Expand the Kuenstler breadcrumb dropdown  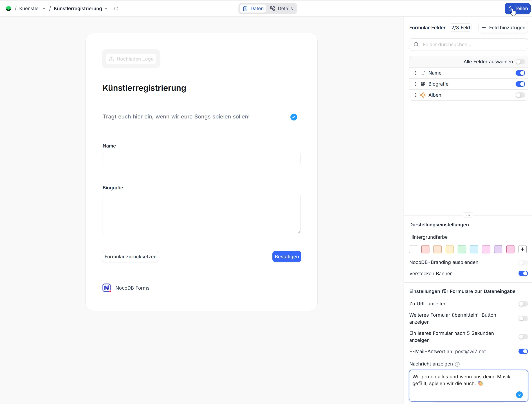click(x=32, y=9)
